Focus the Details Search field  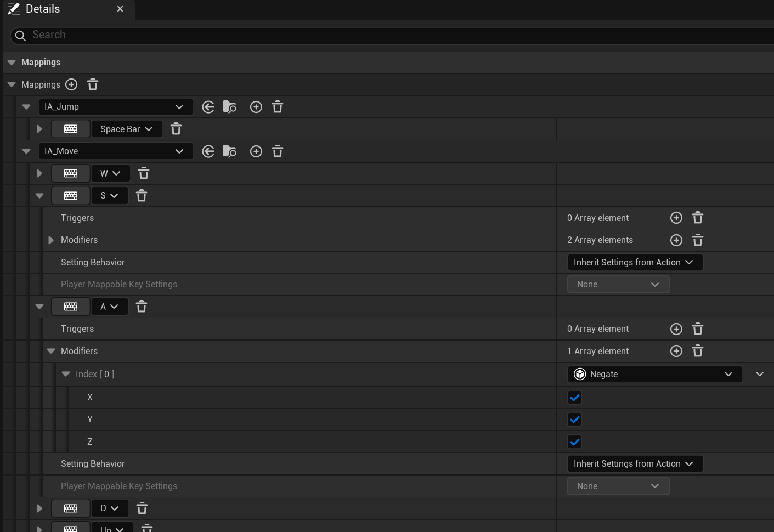click(392, 35)
